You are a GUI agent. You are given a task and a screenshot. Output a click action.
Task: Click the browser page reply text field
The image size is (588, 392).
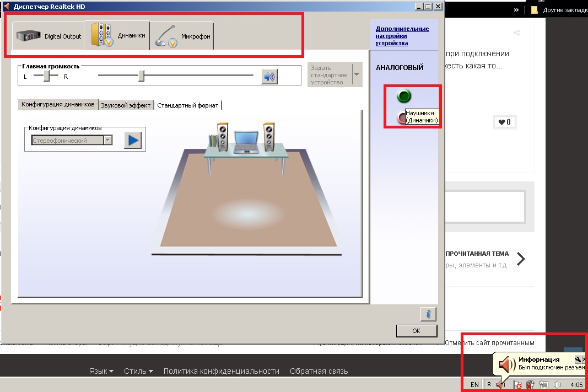[x=485, y=207]
